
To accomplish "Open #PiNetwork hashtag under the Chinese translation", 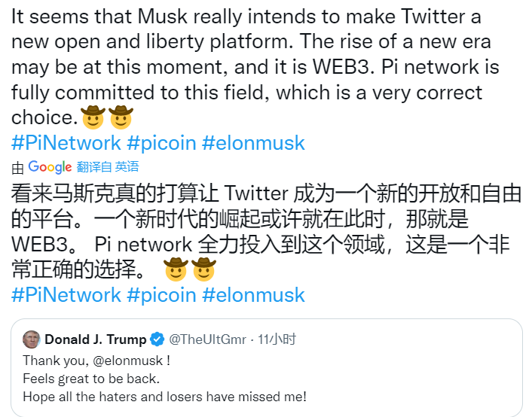I will pyautogui.click(x=66, y=294).
